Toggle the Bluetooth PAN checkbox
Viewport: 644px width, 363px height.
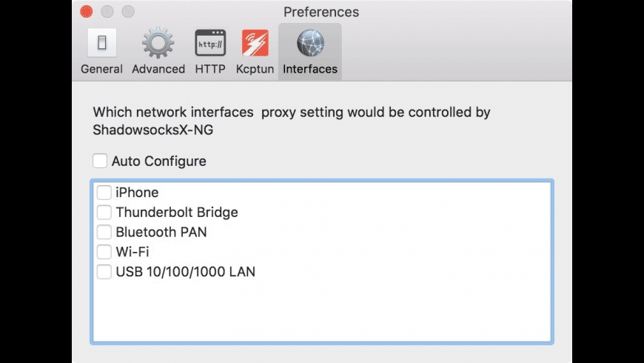point(104,232)
